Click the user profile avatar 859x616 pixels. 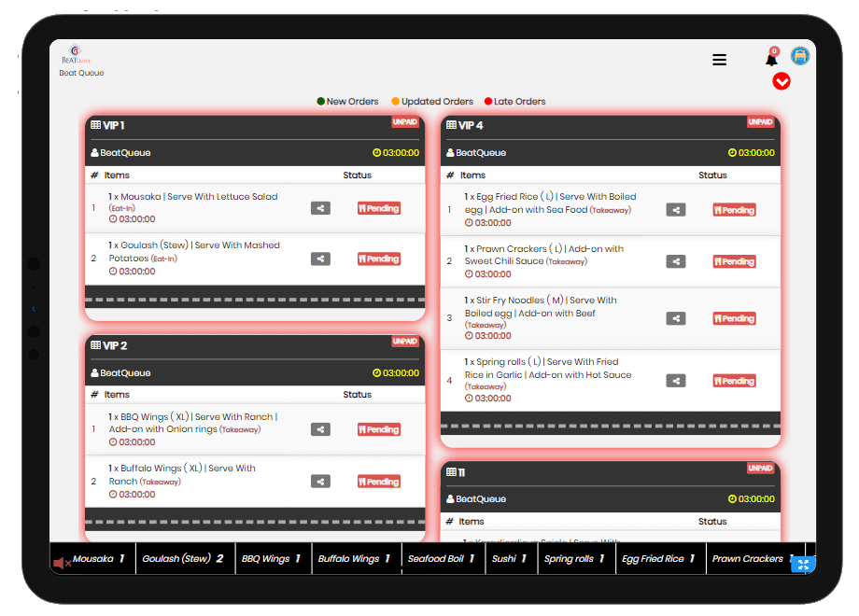tap(800, 56)
